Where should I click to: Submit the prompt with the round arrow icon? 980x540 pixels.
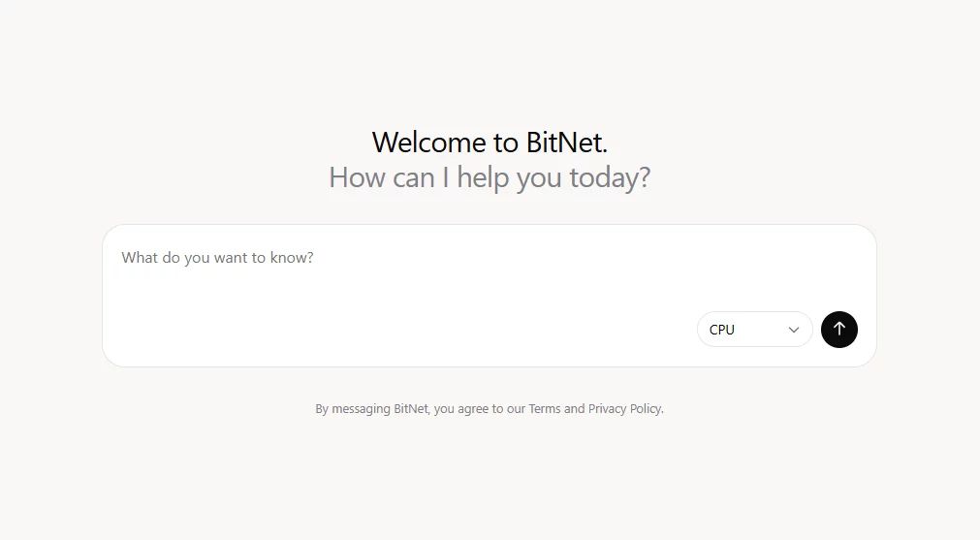point(838,330)
